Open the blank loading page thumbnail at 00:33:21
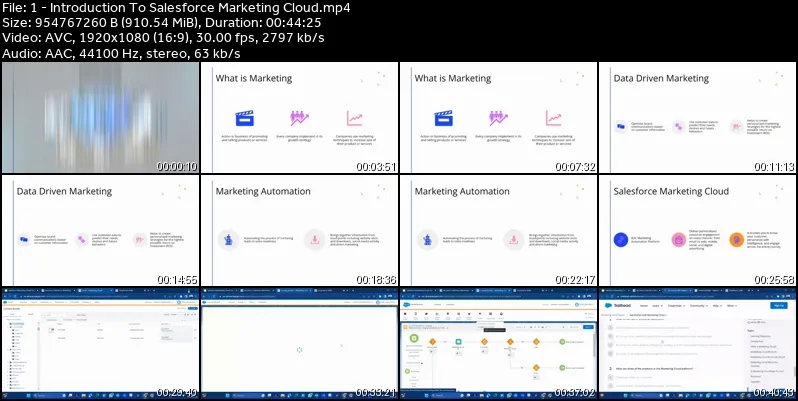Viewport: 798px width, 401px height. tap(299, 344)
